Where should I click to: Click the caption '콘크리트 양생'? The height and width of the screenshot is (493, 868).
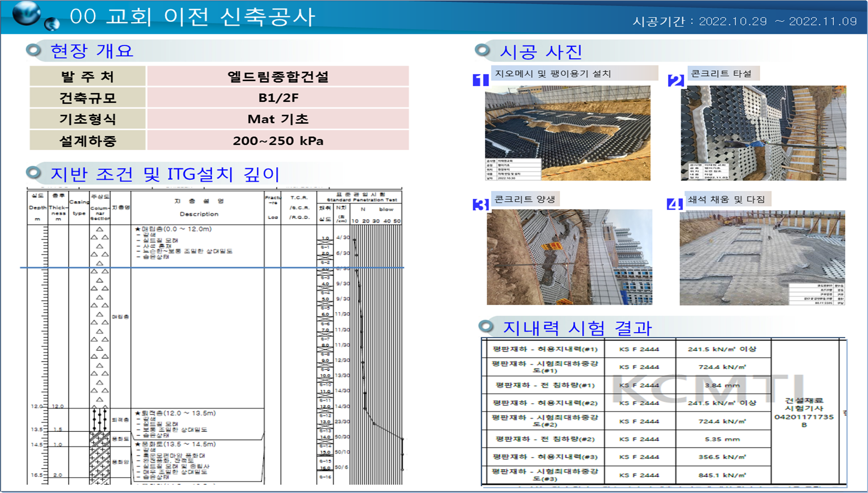coord(525,199)
